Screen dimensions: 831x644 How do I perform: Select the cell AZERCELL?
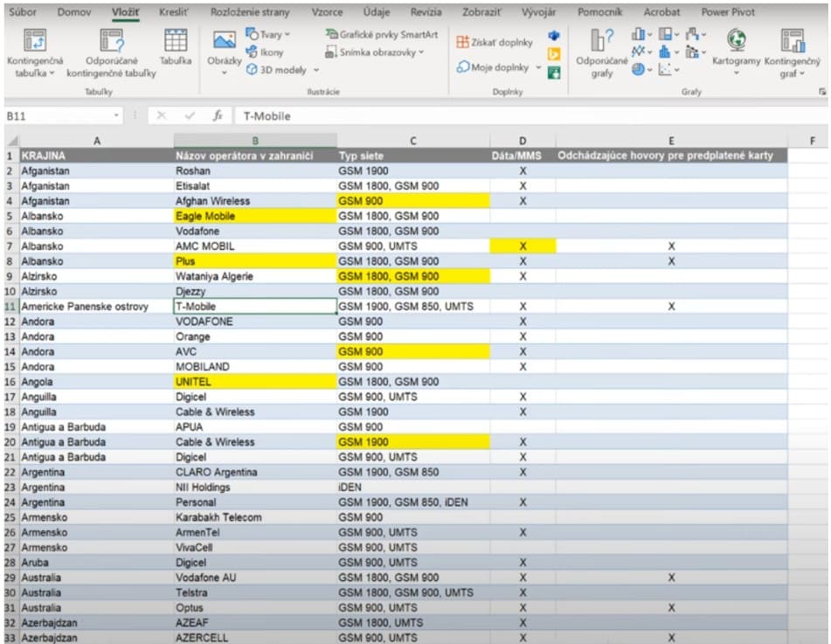(x=255, y=638)
